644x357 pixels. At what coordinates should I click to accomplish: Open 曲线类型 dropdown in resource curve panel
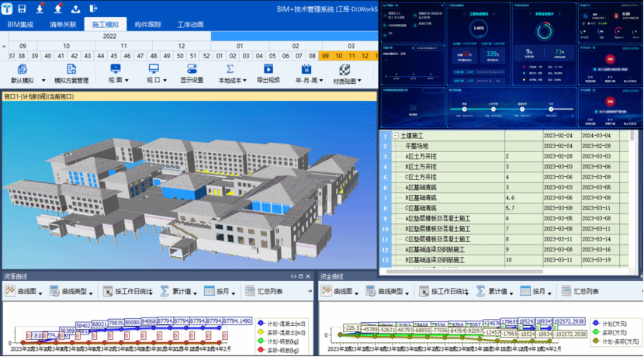coord(75,291)
